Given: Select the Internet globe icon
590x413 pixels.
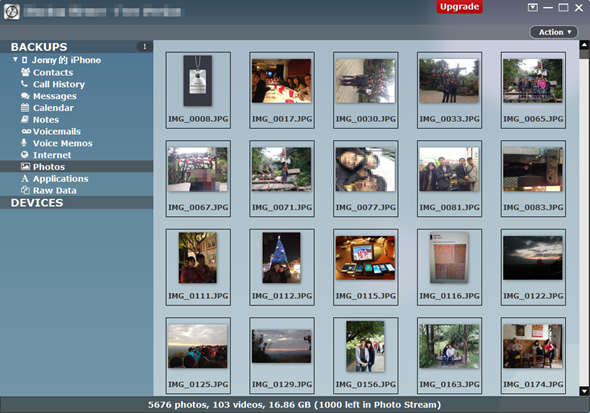Looking at the screenshot, I should tap(25, 155).
